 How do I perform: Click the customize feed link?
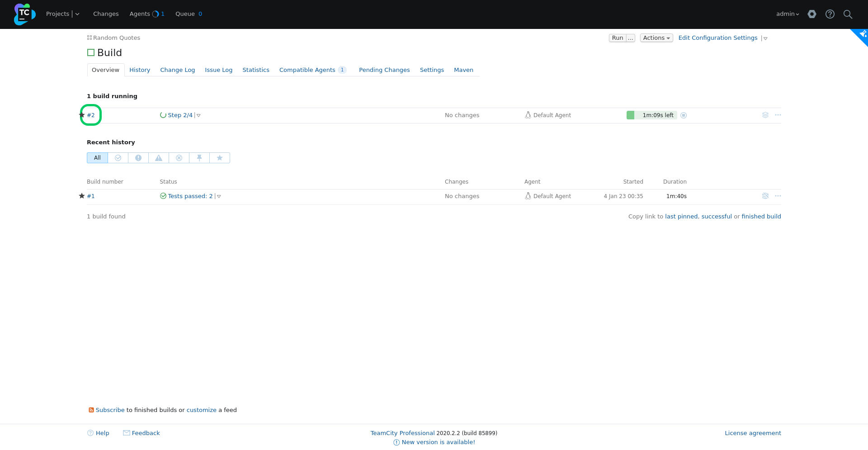(202, 410)
